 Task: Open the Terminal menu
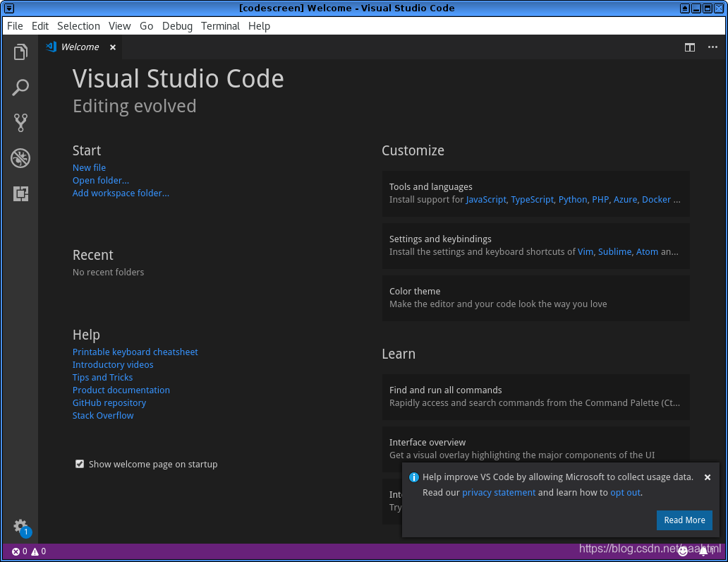click(220, 26)
